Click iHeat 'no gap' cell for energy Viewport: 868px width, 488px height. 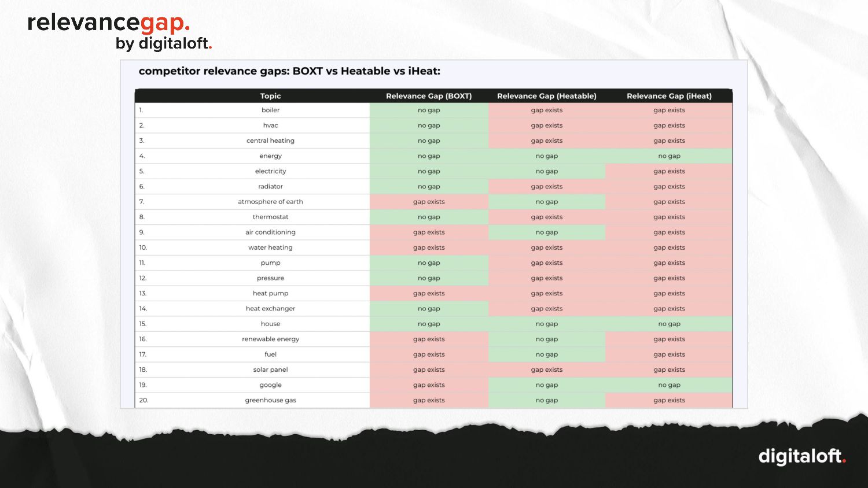[x=669, y=156]
